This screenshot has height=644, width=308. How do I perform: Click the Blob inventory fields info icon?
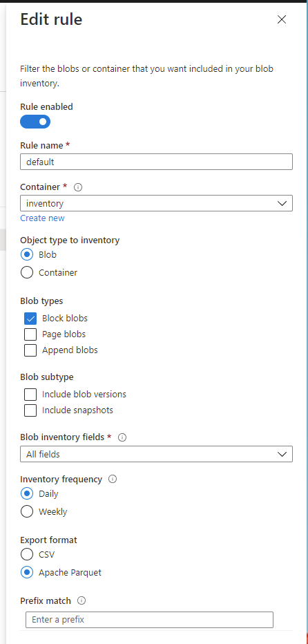(122, 437)
